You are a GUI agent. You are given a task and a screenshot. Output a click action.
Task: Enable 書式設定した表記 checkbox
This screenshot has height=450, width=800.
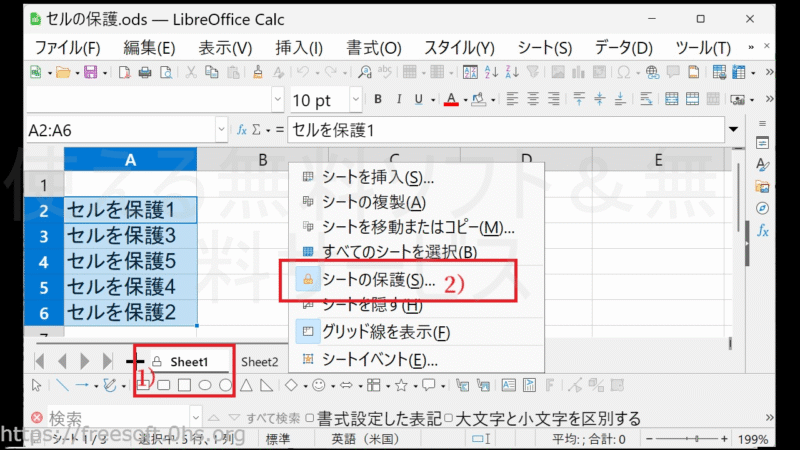pyautogui.click(x=310, y=418)
